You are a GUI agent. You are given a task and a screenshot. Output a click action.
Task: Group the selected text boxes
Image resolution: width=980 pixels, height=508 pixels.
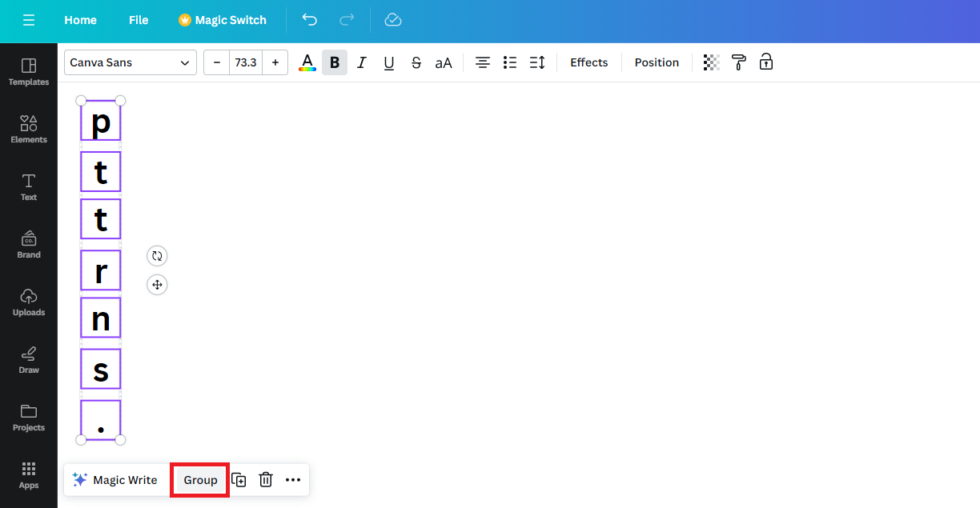pyautogui.click(x=200, y=480)
